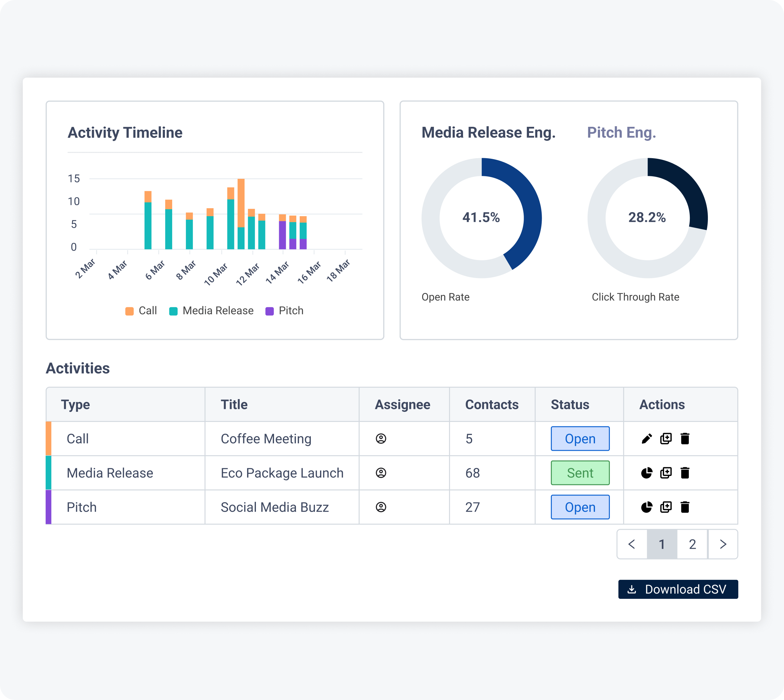The width and height of the screenshot is (784, 700).
Task: Duplicate the Coffee Meeting activity
Action: pos(666,438)
